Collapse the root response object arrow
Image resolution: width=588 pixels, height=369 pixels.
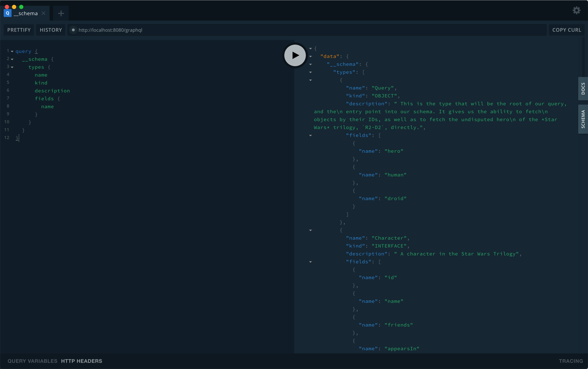tap(311, 49)
